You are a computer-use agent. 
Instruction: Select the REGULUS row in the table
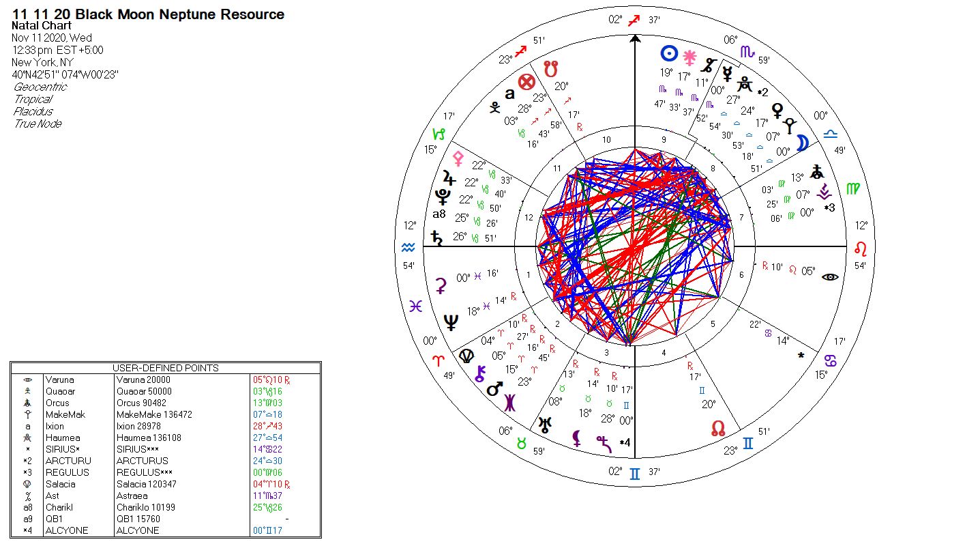click(165, 472)
